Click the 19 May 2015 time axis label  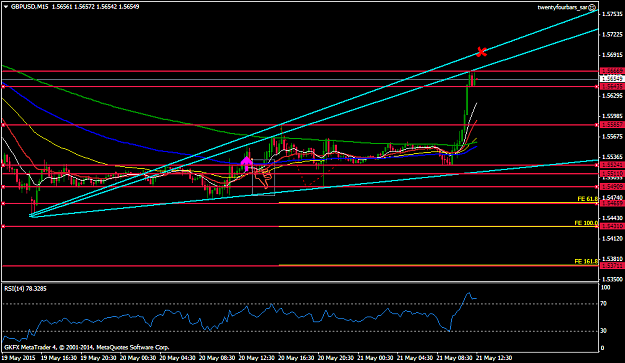(x=19, y=358)
